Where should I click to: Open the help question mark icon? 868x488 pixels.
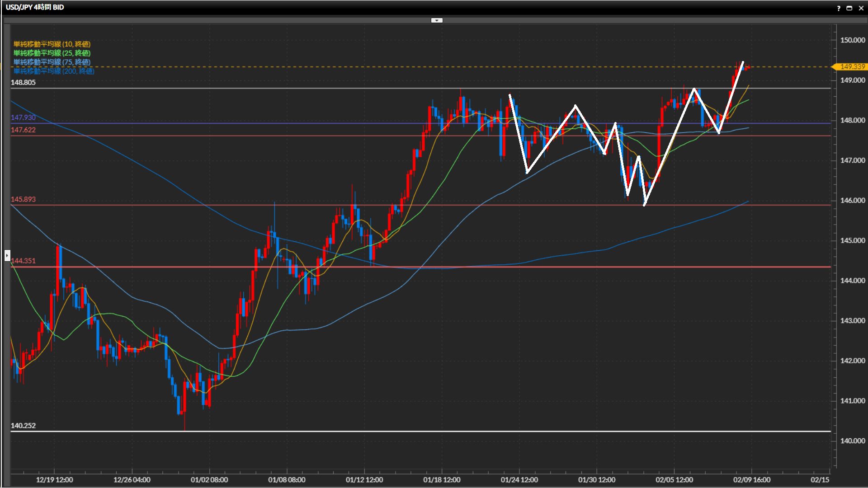pyautogui.click(x=839, y=8)
